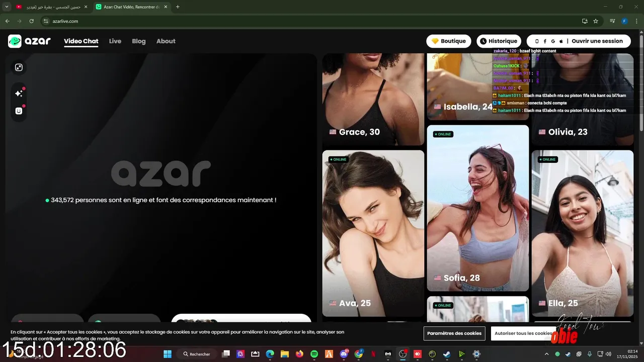Click the Azar logo in the header

pos(29,41)
